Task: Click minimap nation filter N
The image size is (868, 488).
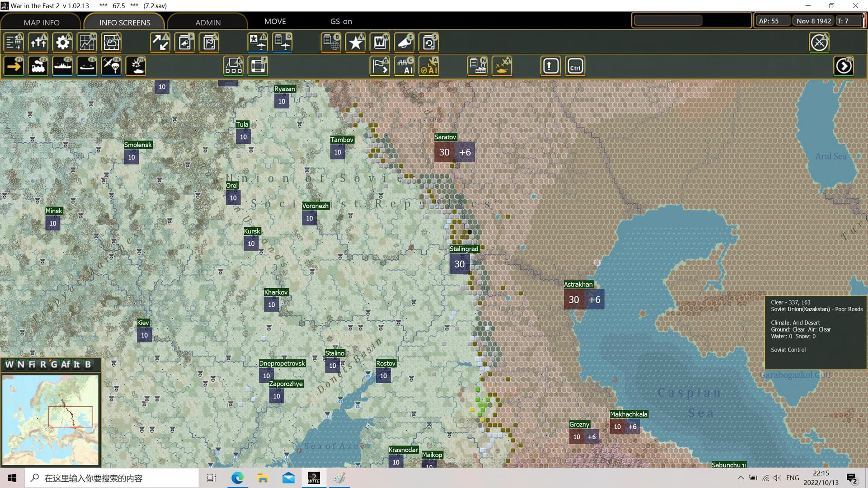Action: point(21,364)
